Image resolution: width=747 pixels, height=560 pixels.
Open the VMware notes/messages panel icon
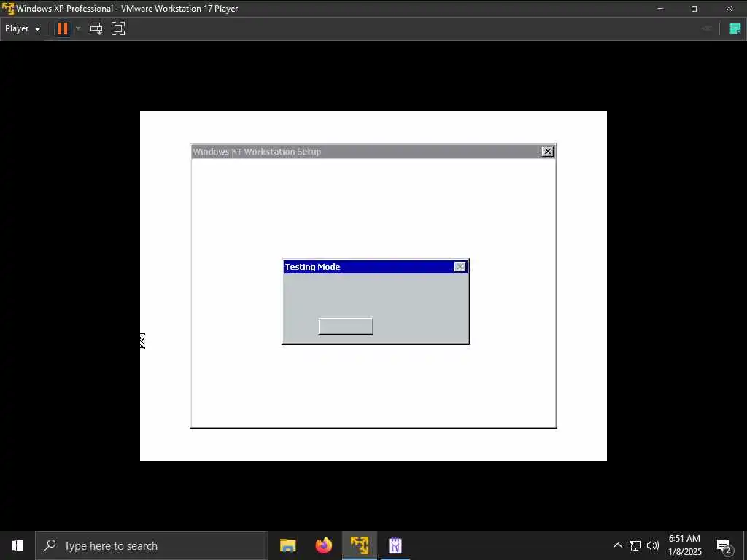tap(735, 28)
